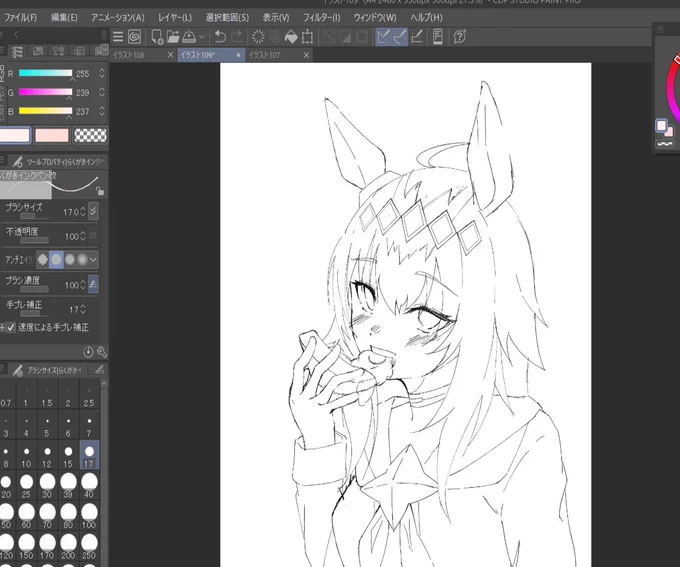Screen dimensions: 680x567
Task: Click the Redo arrow icon
Action: click(237, 37)
